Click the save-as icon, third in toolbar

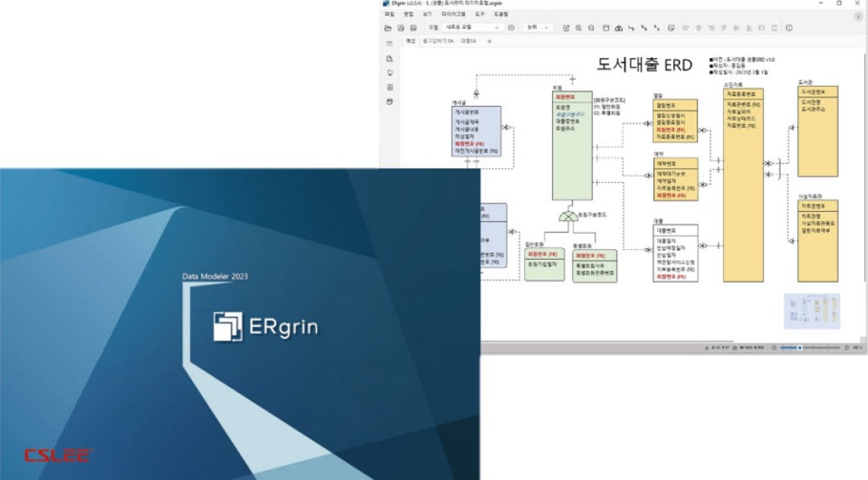(413, 27)
